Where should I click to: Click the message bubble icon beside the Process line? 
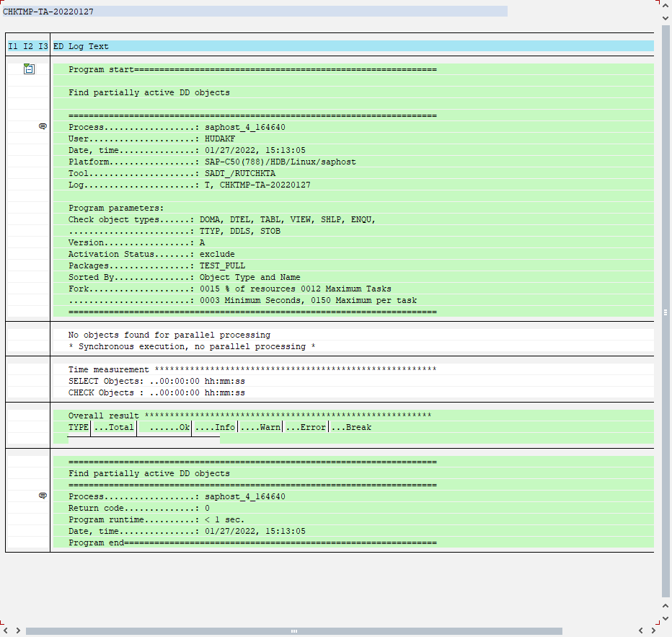click(42, 126)
